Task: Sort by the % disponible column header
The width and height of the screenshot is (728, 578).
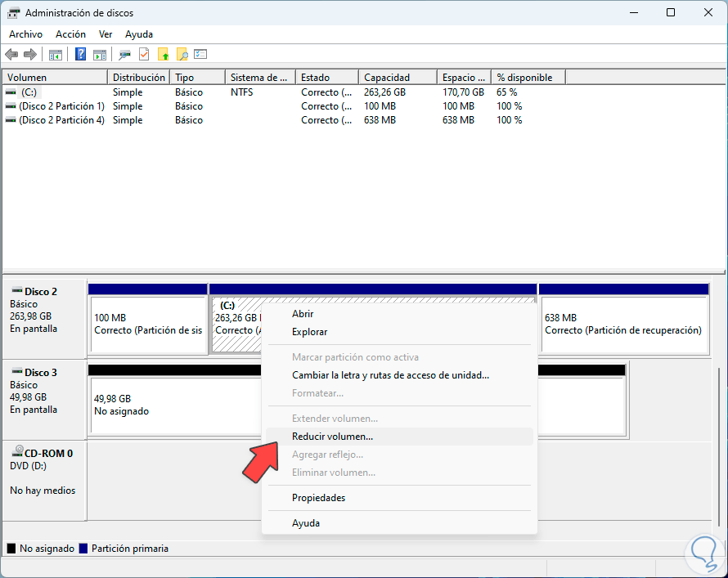Action: pyautogui.click(x=528, y=78)
